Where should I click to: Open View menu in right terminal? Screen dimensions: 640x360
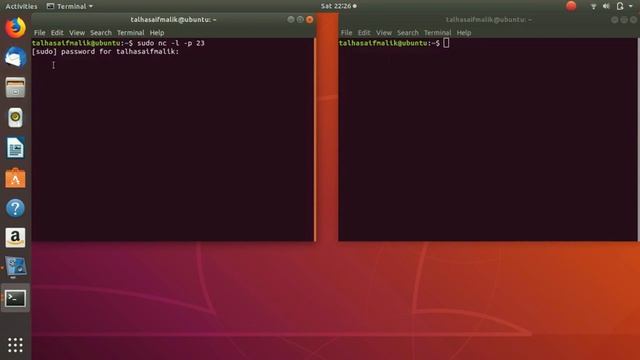[384, 33]
